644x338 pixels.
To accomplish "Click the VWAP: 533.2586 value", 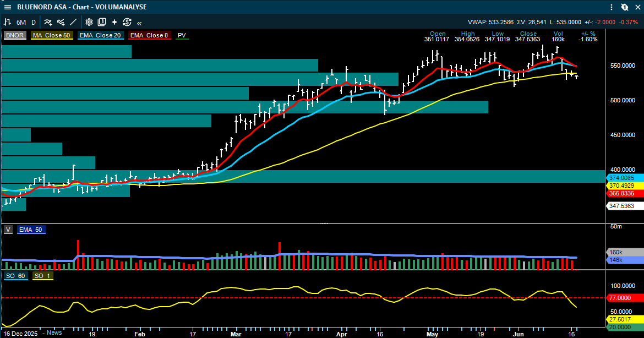I will click(490, 22).
